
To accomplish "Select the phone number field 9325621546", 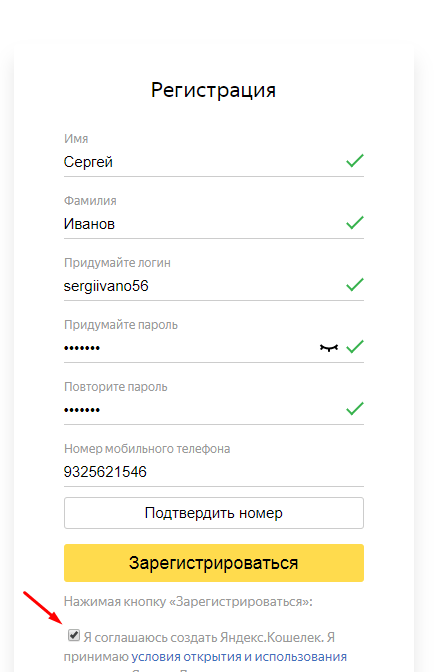I will pyautogui.click(x=214, y=473).
